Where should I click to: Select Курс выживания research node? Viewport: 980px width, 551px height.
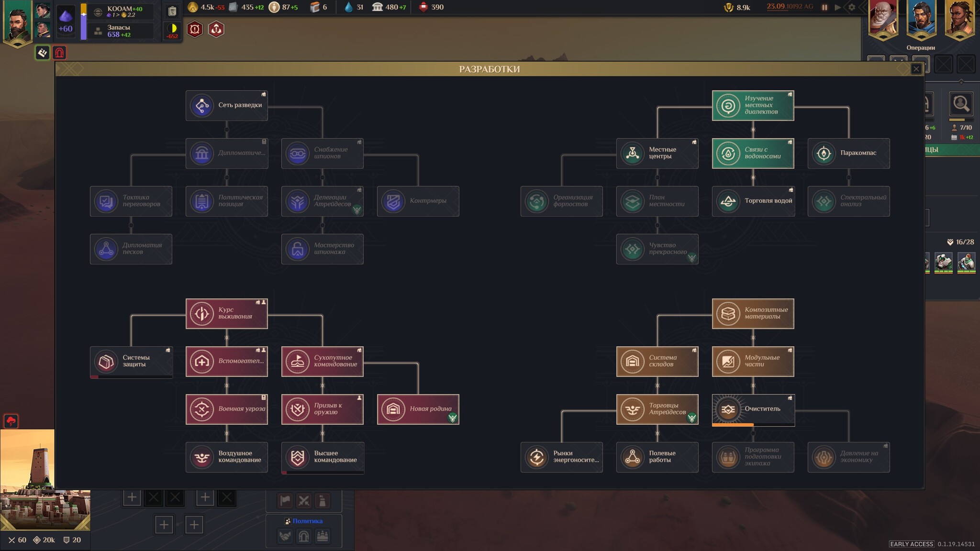click(x=226, y=313)
